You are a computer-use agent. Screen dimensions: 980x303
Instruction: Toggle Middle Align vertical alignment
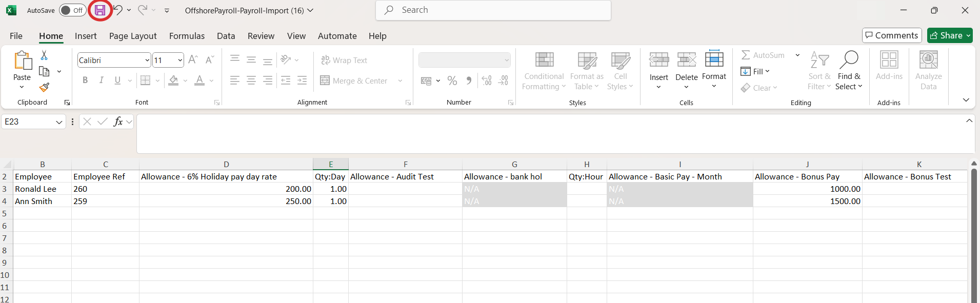(x=251, y=59)
